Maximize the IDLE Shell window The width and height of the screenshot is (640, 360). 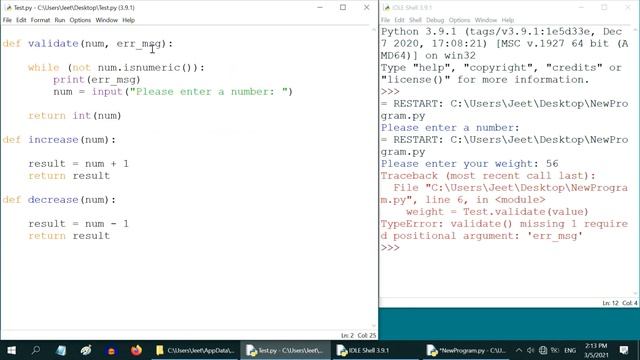(604, 7)
